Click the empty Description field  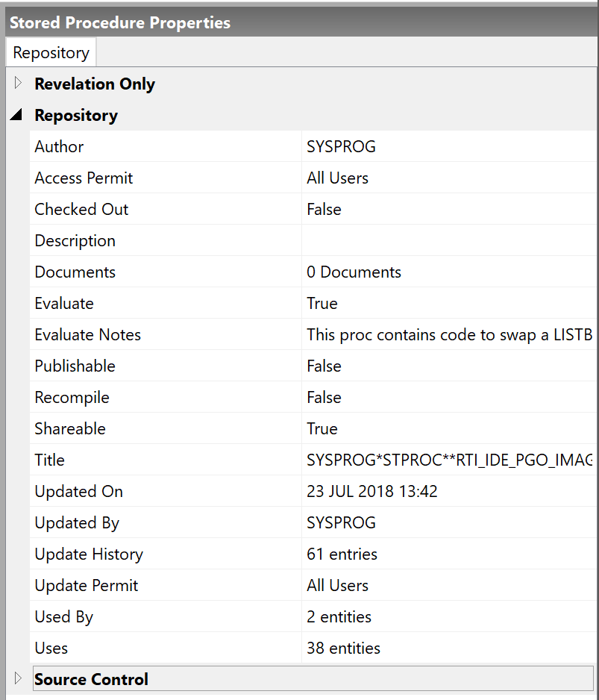tap(448, 241)
